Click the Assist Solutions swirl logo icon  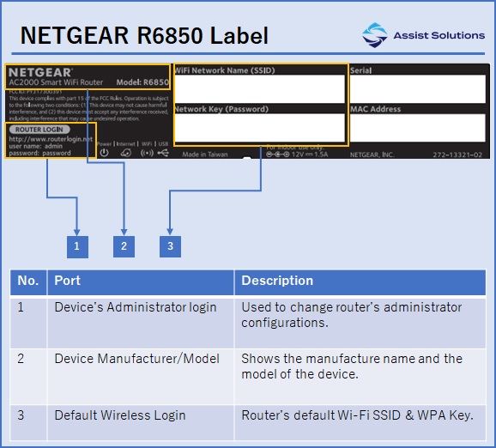[374, 35]
